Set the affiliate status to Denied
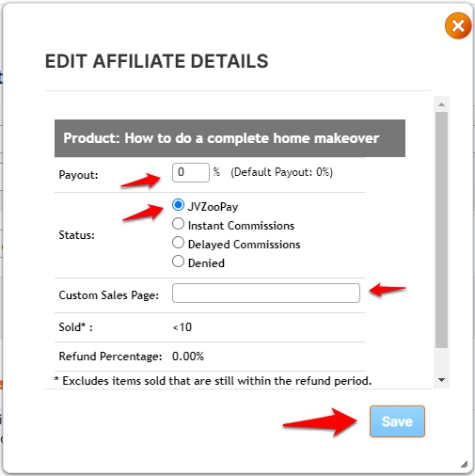Viewport: 475px width, 476px height. (178, 262)
